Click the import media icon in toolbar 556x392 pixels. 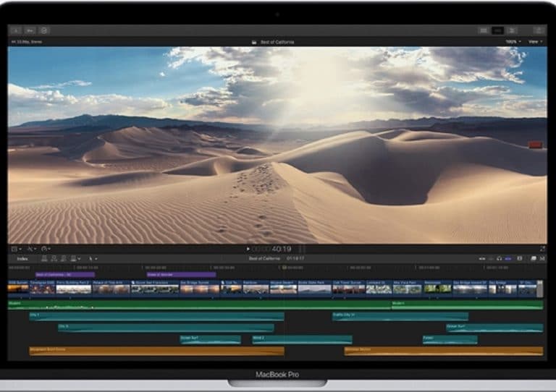(16, 30)
